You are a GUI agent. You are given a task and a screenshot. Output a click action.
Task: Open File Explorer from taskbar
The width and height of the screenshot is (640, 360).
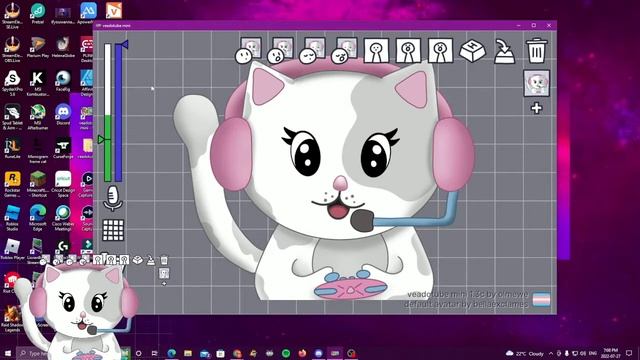pyautogui.click(x=188, y=353)
